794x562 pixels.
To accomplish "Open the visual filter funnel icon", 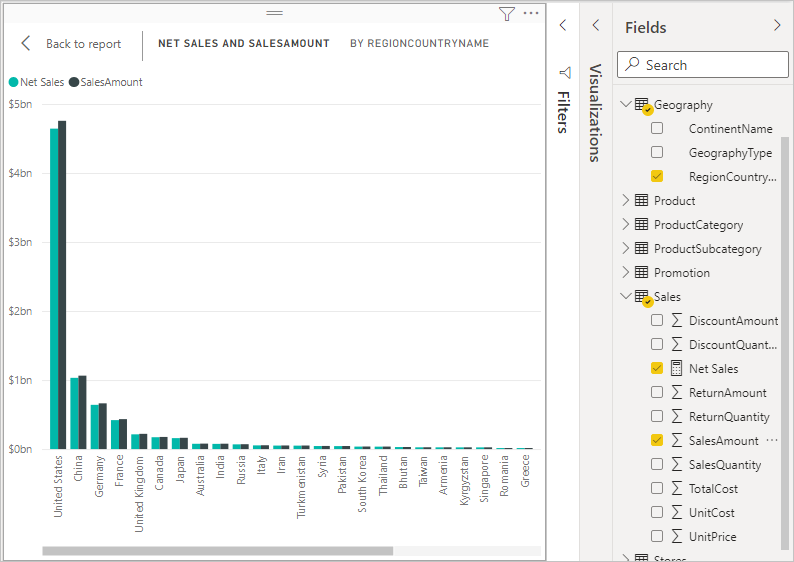I will click(506, 14).
